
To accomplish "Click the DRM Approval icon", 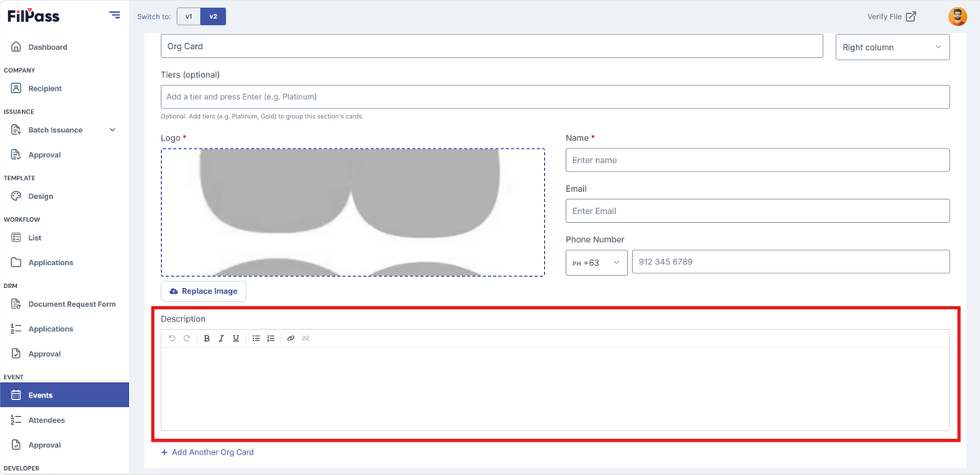I will pyautogui.click(x=16, y=354).
